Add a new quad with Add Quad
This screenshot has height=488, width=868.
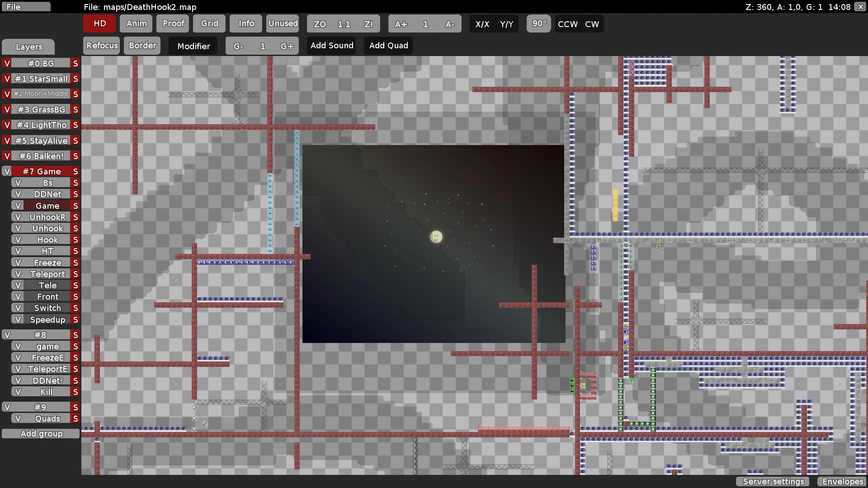pyautogui.click(x=388, y=45)
